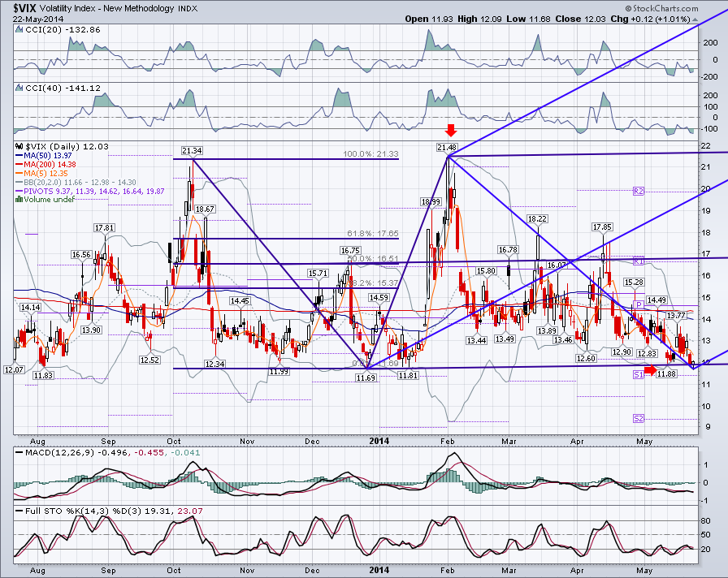This screenshot has width=728, height=578.
Task: Click the 18.67 October price label
Action: [205, 209]
